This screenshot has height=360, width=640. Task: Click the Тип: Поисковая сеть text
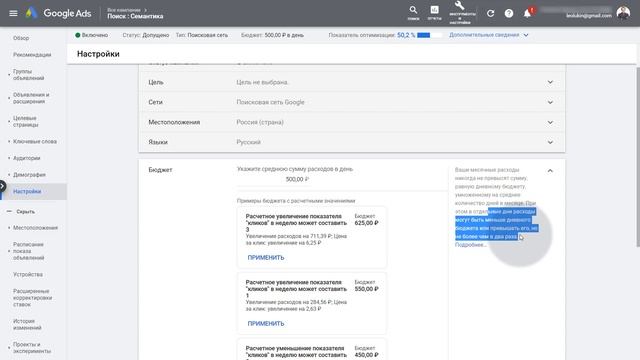(x=202, y=35)
